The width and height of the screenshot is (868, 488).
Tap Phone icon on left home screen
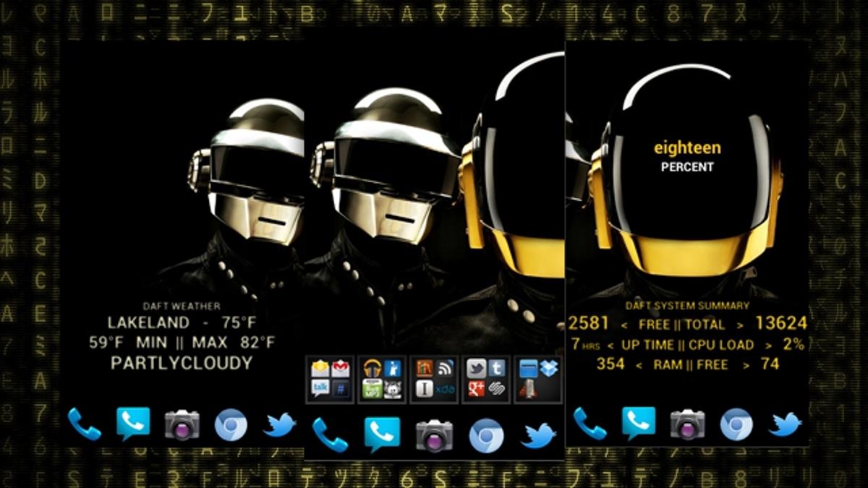coord(84,424)
